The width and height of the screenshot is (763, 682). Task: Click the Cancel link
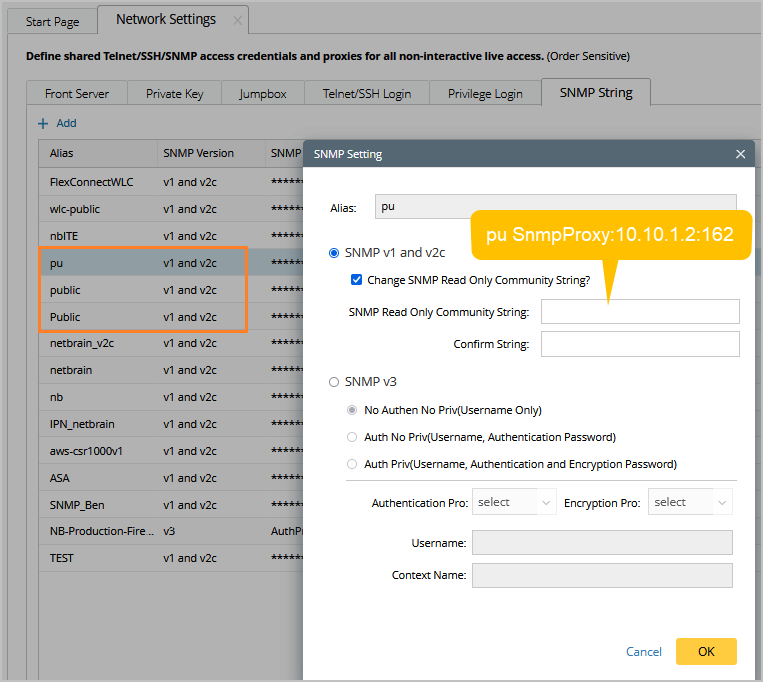[643, 651]
